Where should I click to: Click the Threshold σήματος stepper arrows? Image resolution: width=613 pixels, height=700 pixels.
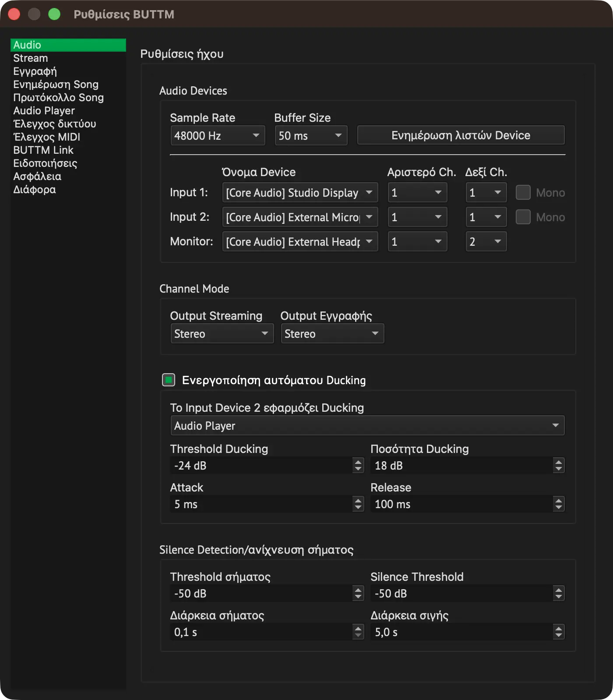[358, 593]
